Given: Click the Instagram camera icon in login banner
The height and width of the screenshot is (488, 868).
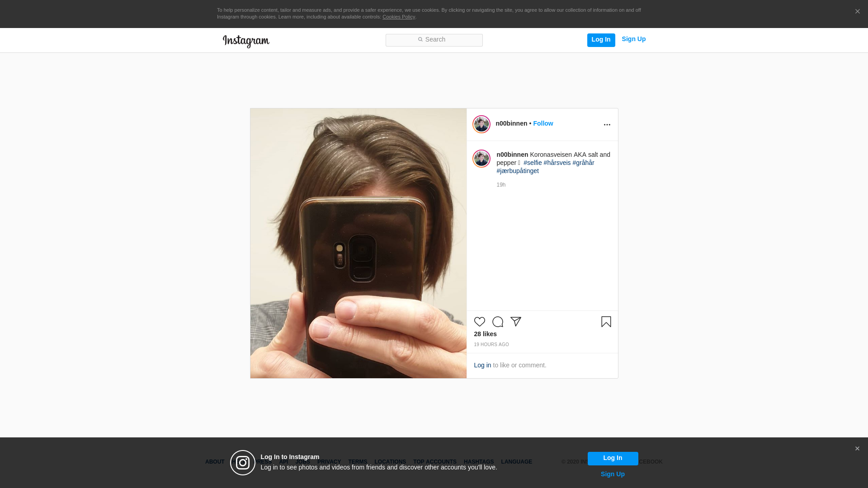Looking at the screenshot, I should point(243,463).
